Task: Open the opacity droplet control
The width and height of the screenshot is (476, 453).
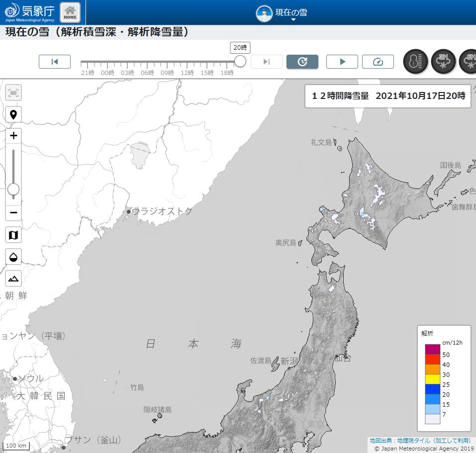Action: (x=13, y=257)
